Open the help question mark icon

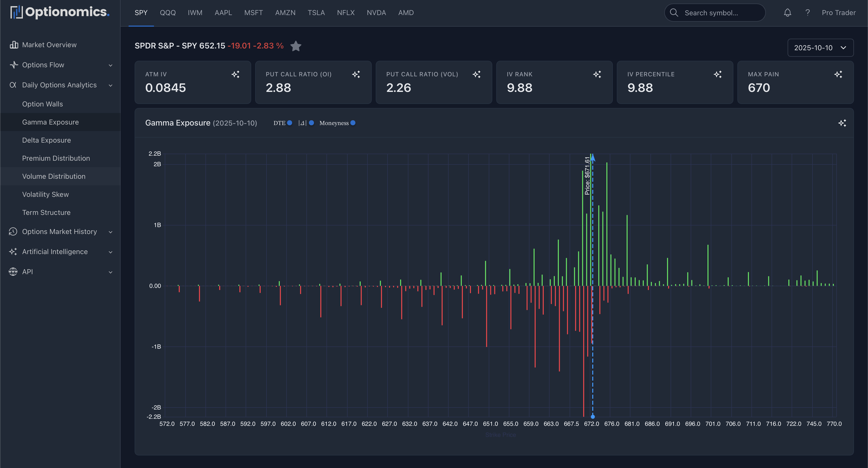click(x=807, y=13)
